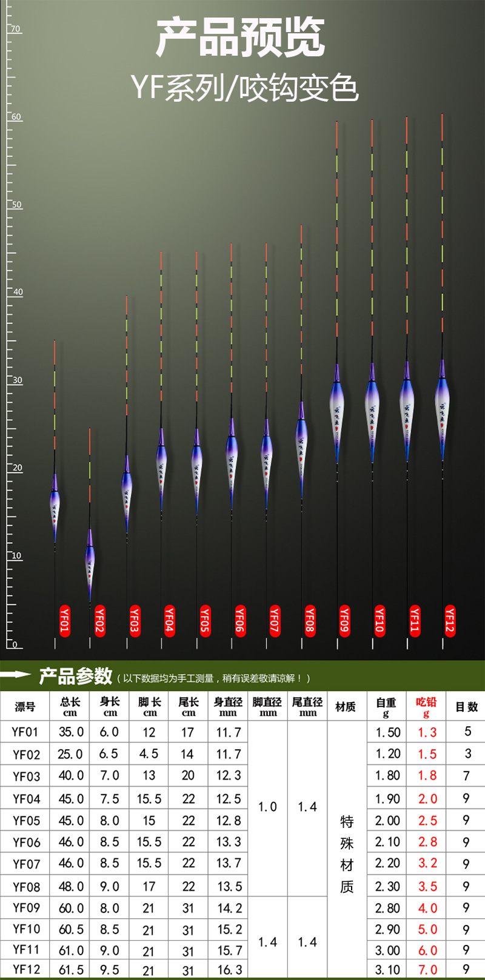Click the 产品预览 title heading
Screen dimensions: 485x980
pyautogui.click(x=241, y=39)
